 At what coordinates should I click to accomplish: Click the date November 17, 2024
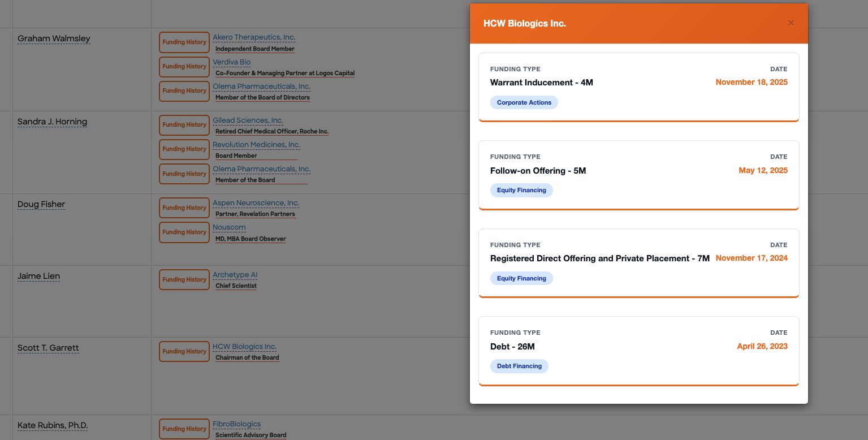click(752, 258)
